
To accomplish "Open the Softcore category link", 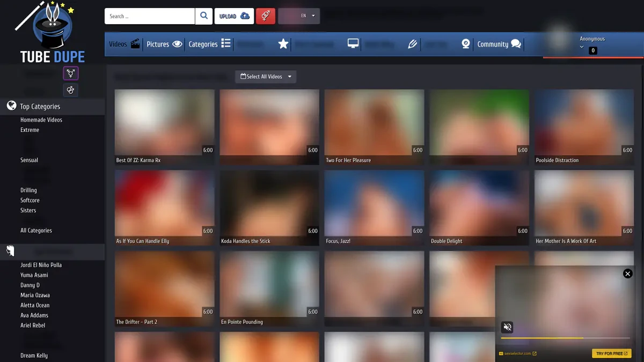I will coord(30,200).
